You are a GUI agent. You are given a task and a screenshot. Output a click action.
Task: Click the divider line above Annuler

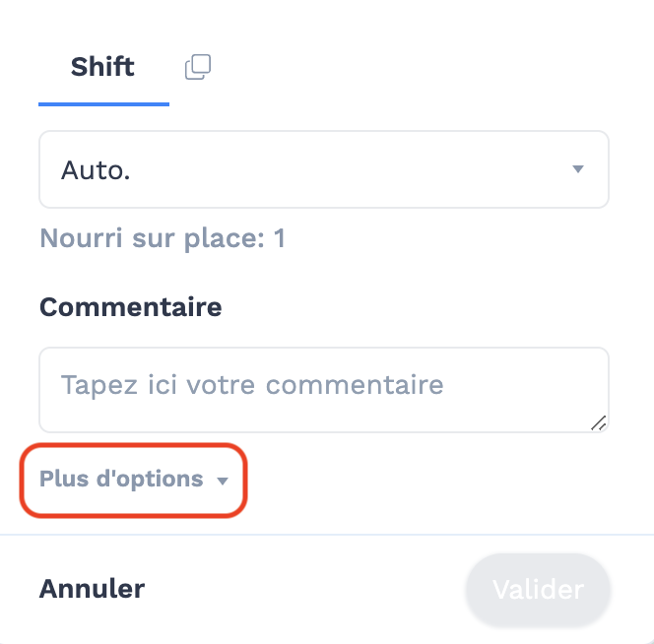[327, 535]
